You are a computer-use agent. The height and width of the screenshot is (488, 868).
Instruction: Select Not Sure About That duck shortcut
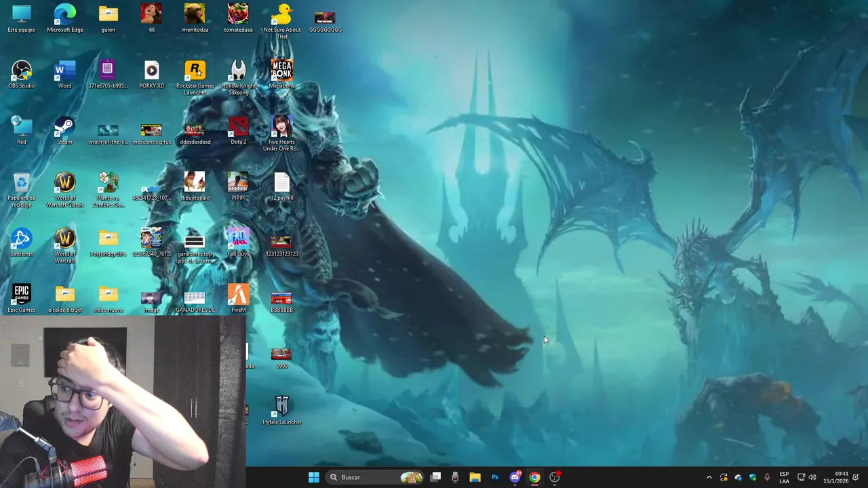click(x=281, y=21)
